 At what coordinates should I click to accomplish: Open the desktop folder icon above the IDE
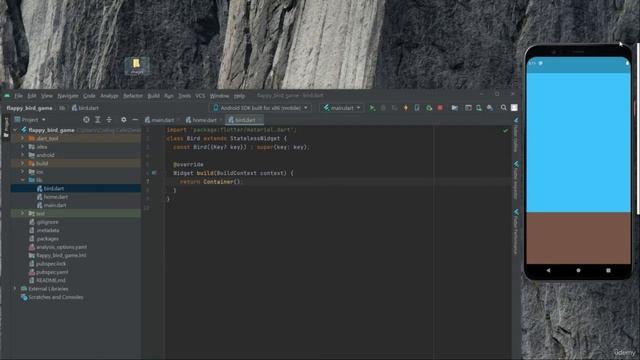136,65
